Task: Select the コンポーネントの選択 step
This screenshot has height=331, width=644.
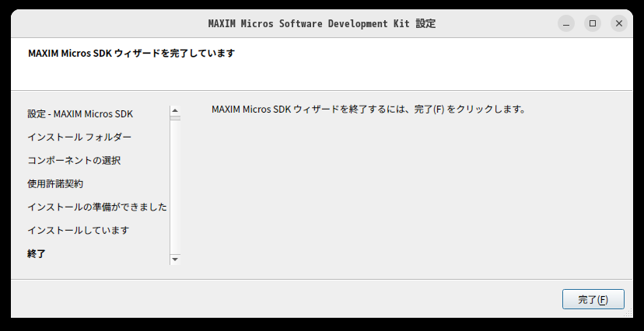Action: pos(74,160)
